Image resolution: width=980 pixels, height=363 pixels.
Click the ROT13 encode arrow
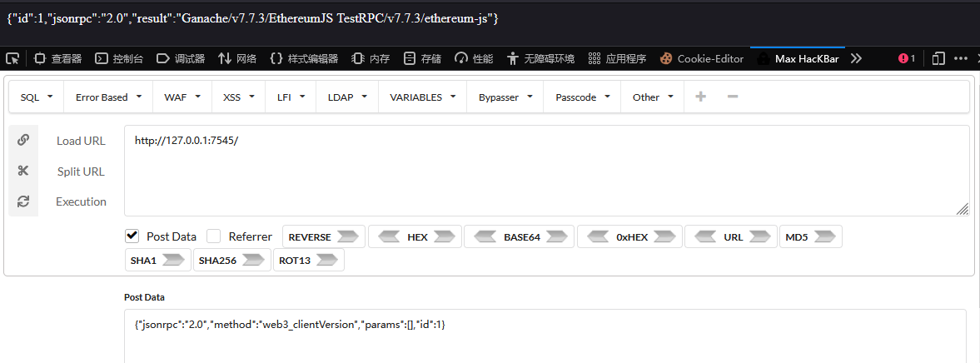327,261
